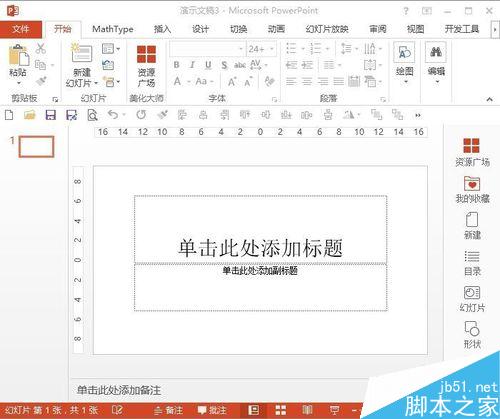Click the Clear Formatting eraser icon

click(269, 81)
